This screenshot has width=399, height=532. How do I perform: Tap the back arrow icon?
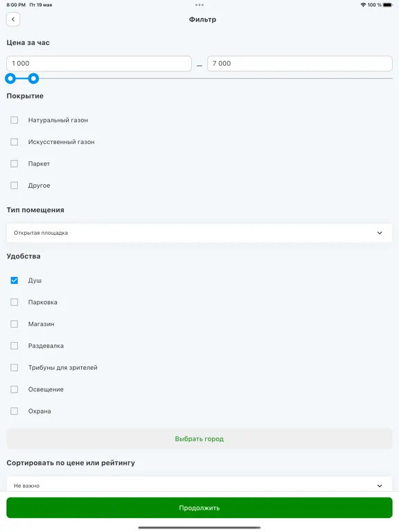(x=13, y=19)
